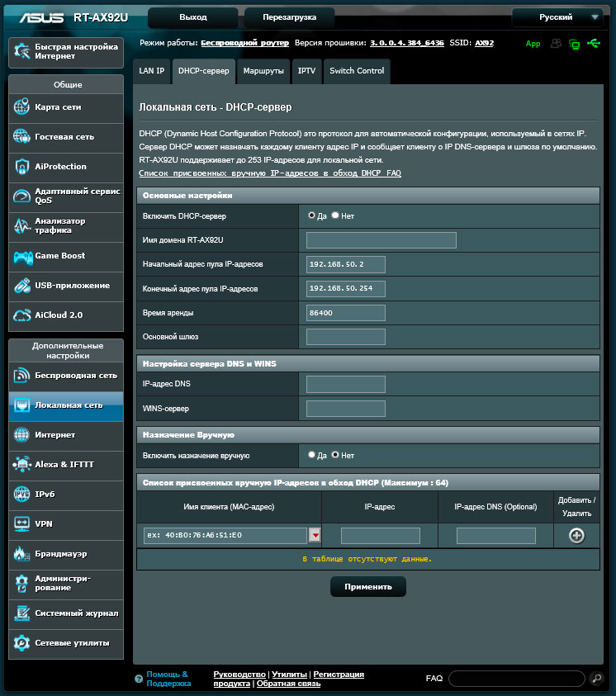Click the Карта сети globe icon
The image size is (616, 696).
(x=21, y=107)
